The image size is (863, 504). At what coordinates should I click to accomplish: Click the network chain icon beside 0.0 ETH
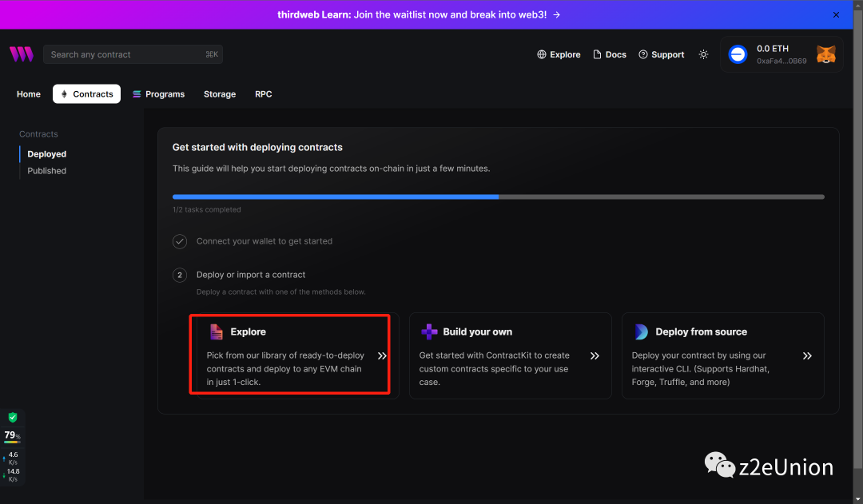pos(738,54)
